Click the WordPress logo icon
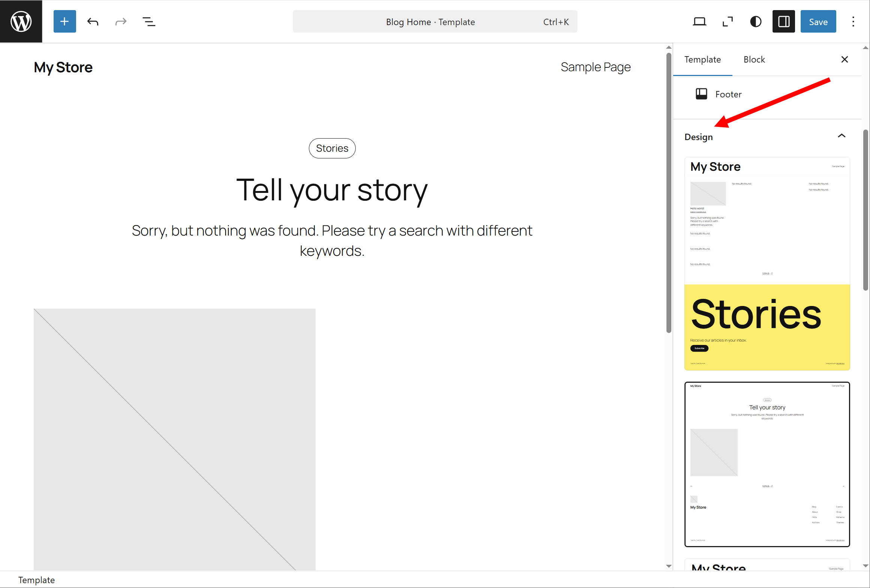870x588 pixels. [21, 21]
